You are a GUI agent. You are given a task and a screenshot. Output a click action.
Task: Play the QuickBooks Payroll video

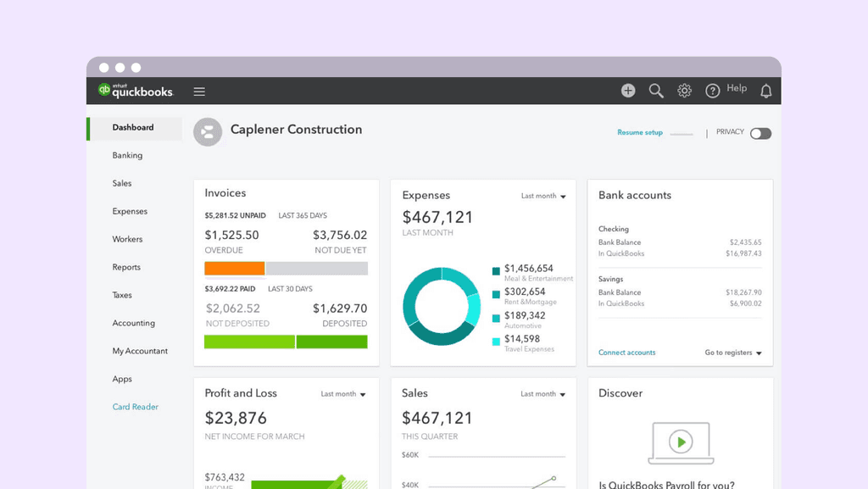[680, 442]
